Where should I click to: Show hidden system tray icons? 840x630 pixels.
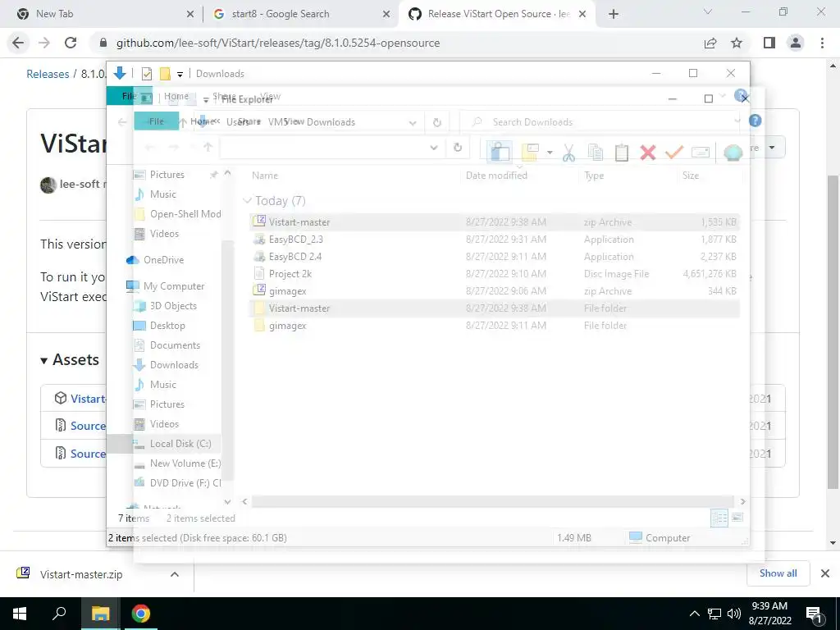pos(694,614)
